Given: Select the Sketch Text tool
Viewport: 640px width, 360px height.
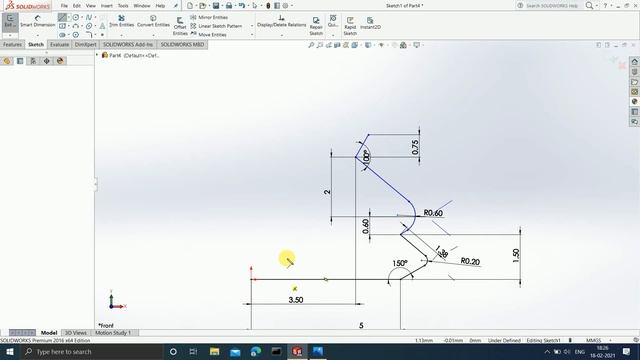Looking at the screenshot, I should [x=102, y=26].
